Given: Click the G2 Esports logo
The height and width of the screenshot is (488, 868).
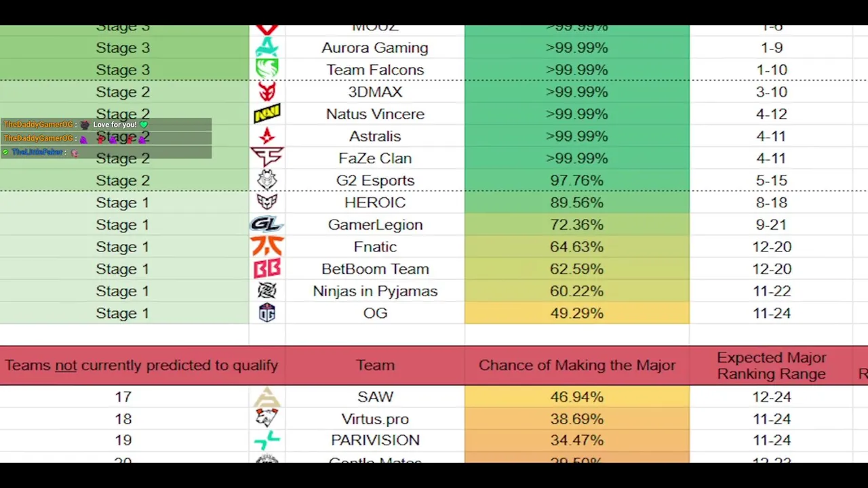Looking at the screenshot, I should pos(267,180).
